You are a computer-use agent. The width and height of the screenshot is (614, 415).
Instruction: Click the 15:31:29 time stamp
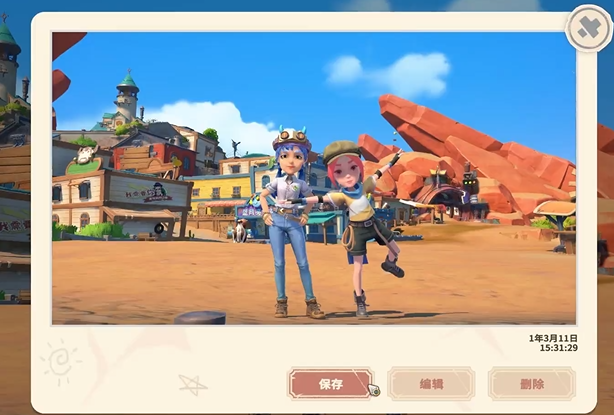coord(555,349)
